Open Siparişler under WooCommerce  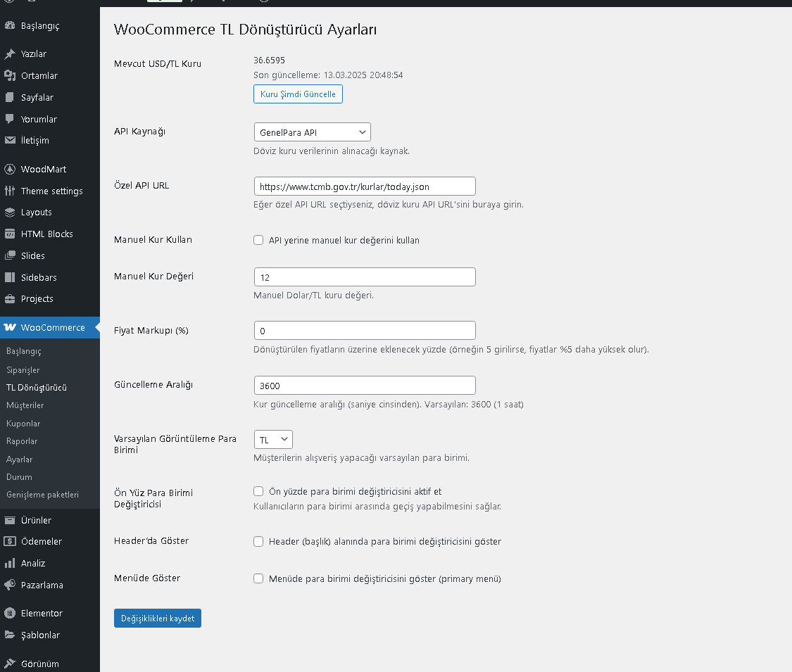[x=23, y=370]
